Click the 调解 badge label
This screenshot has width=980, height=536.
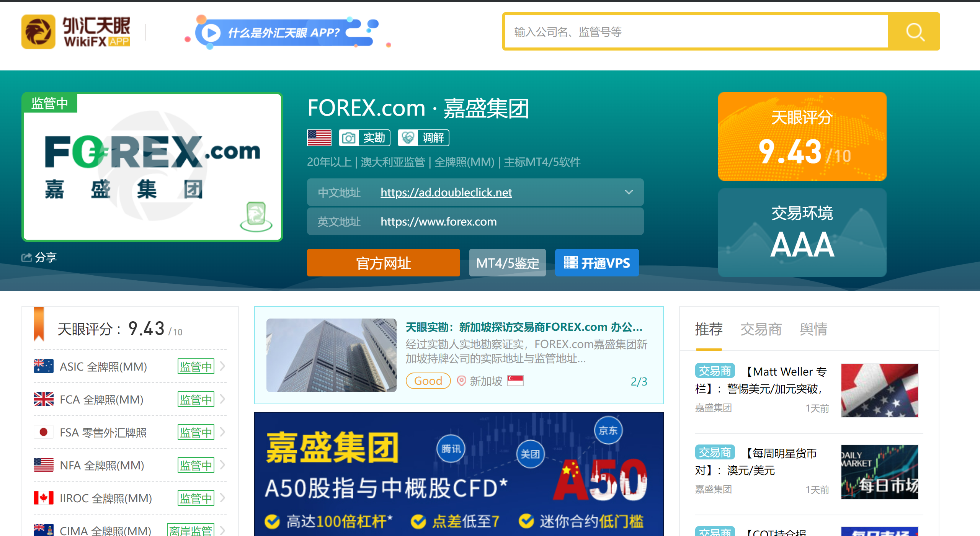pyautogui.click(x=433, y=138)
